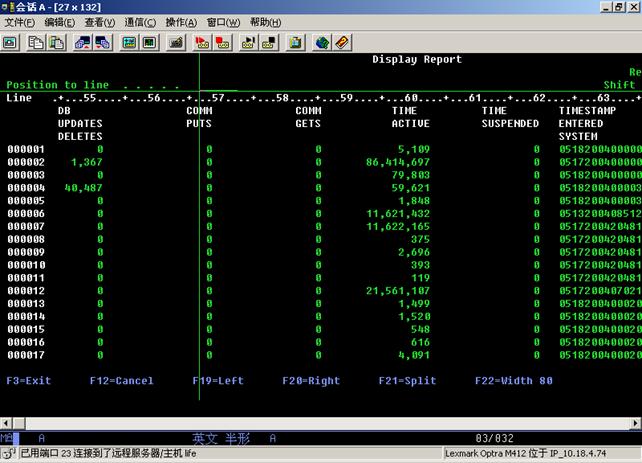Click the clipboard viewer toolbar icon
Viewport: 642px width, 463px height.
[x=296, y=43]
